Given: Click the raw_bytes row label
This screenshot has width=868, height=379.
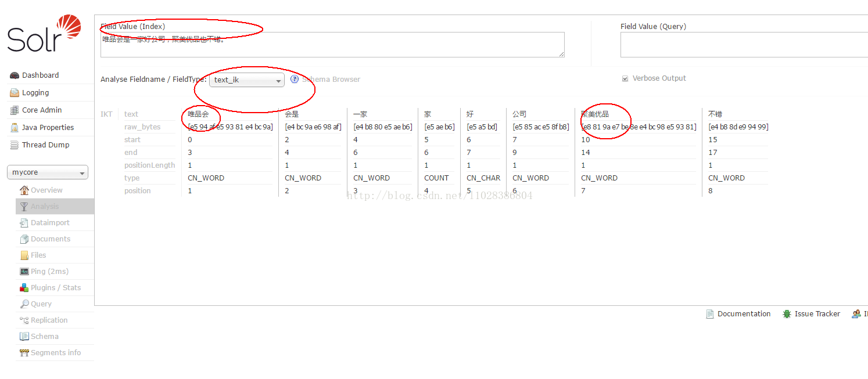Looking at the screenshot, I should click(x=142, y=127).
